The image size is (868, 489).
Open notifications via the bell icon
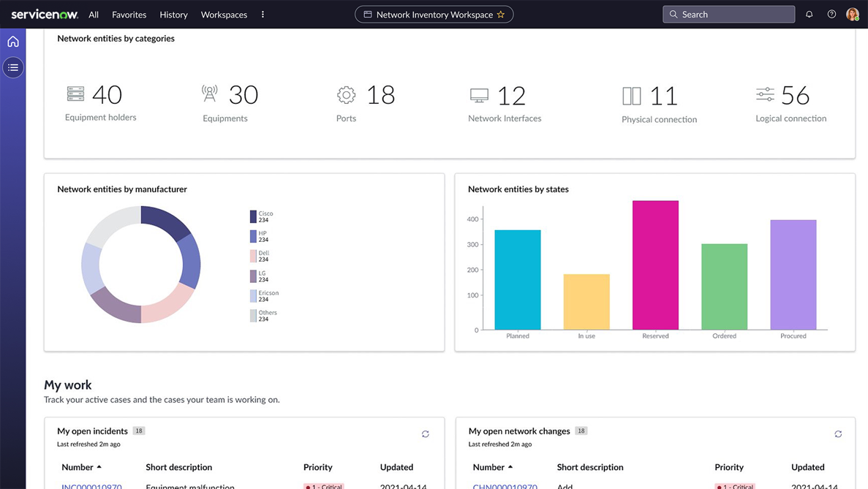coord(809,14)
